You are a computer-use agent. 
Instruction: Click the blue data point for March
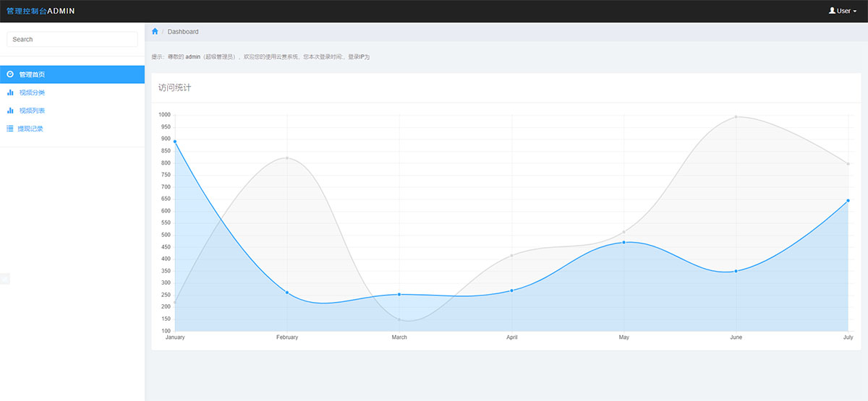399,294
